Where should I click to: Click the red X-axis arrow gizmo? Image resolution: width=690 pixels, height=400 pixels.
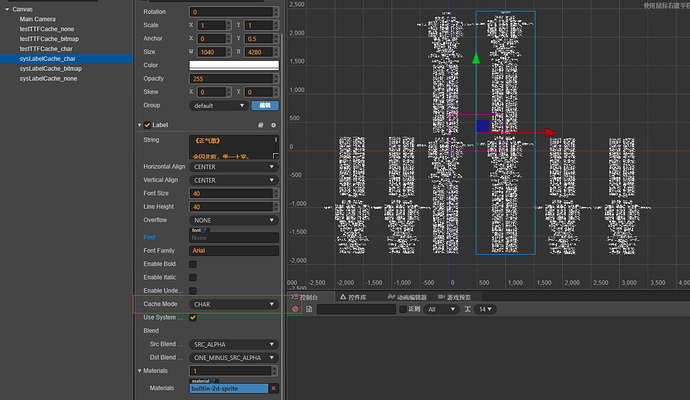tap(548, 132)
